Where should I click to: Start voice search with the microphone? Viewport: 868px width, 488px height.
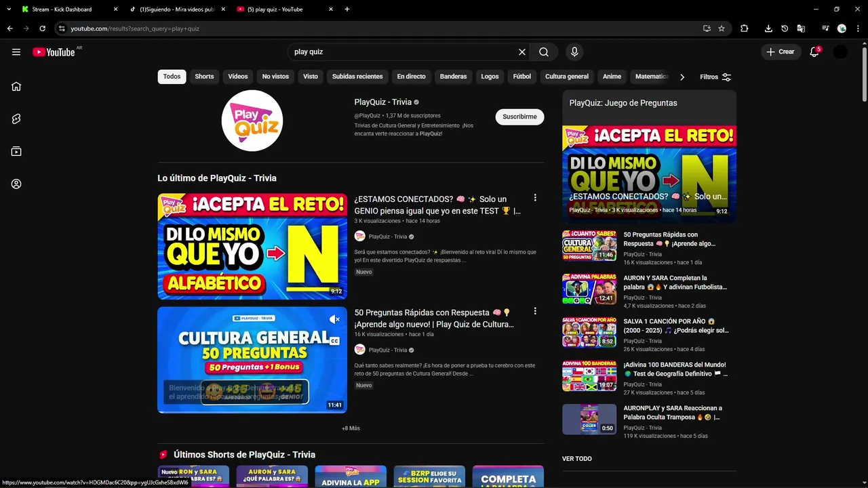pos(574,52)
